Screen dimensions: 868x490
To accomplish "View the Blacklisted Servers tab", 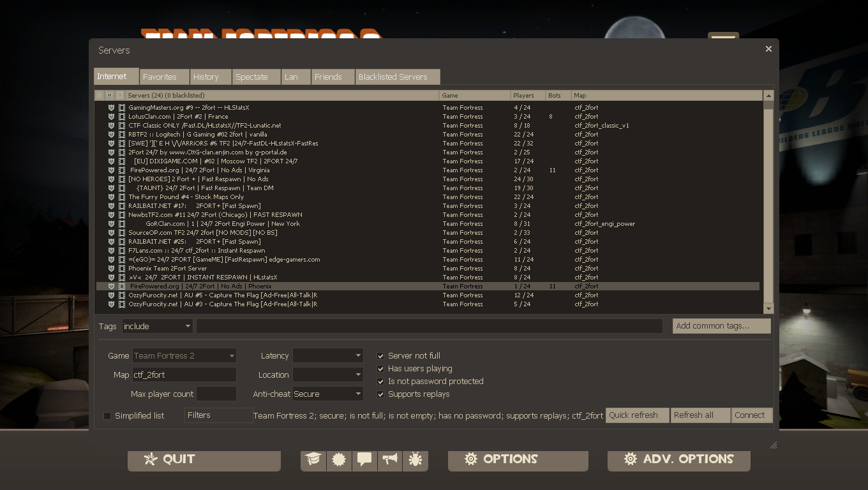I will point(398,77).
